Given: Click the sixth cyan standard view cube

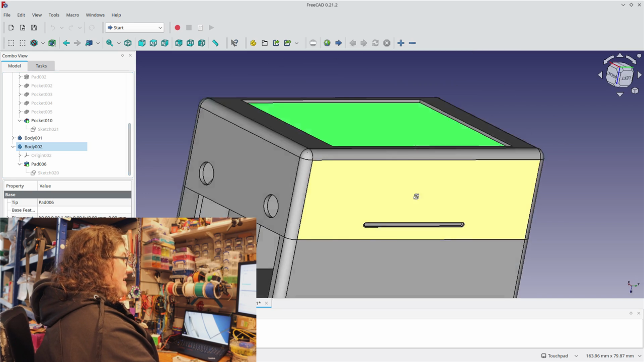Looking at the screenshot, I should coord(202,43).
